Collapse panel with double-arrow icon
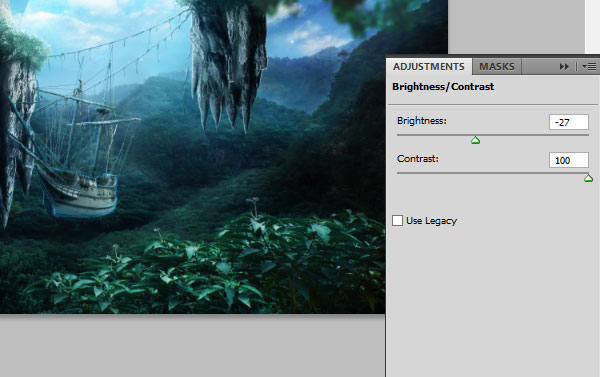Screen dimensions: 600x377 564,67
